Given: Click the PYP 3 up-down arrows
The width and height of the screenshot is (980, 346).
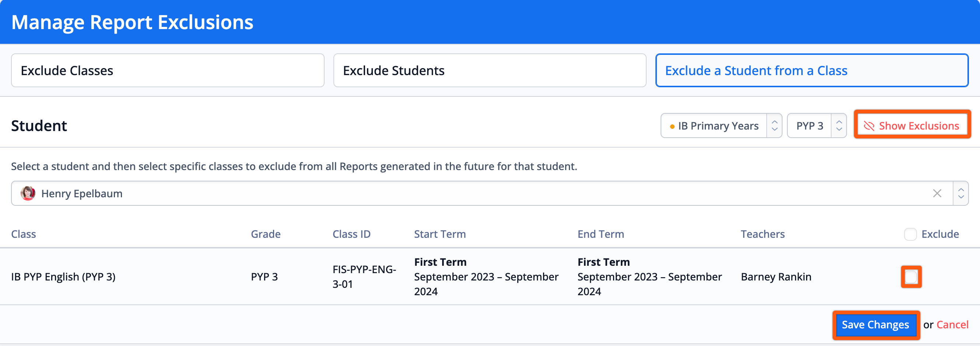Looking at the screenshot, I should click(x=839, y=126).
